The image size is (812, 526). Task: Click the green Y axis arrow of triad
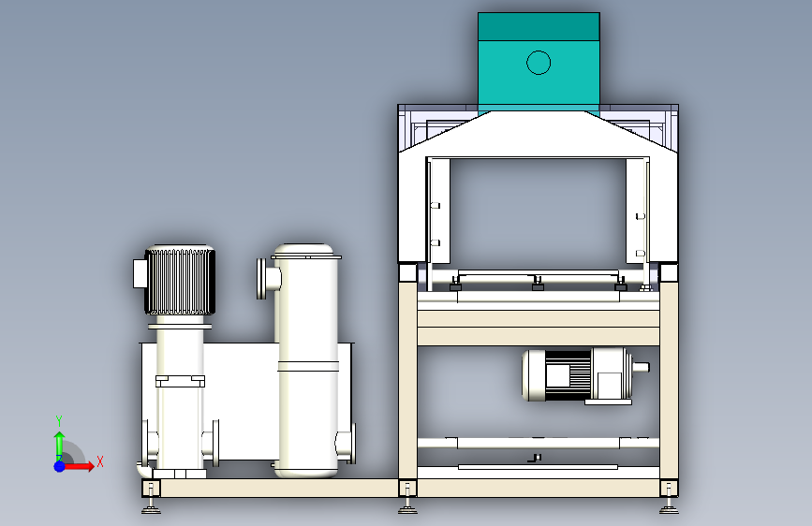point(60,445)
